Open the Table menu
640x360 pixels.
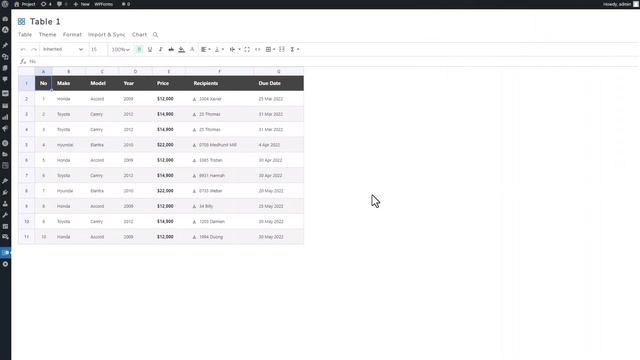tap(25, 35)
